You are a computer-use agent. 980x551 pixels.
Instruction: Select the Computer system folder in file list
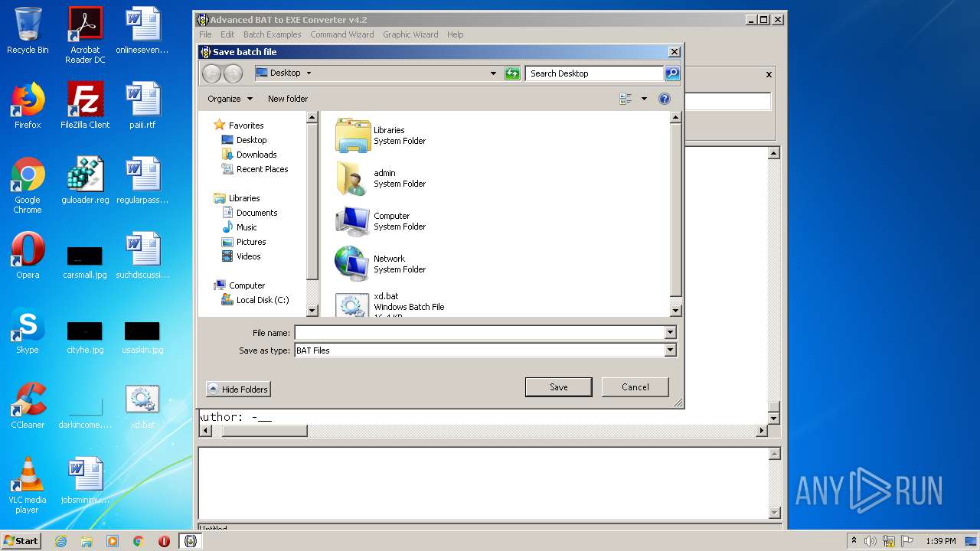coord(381,221)
